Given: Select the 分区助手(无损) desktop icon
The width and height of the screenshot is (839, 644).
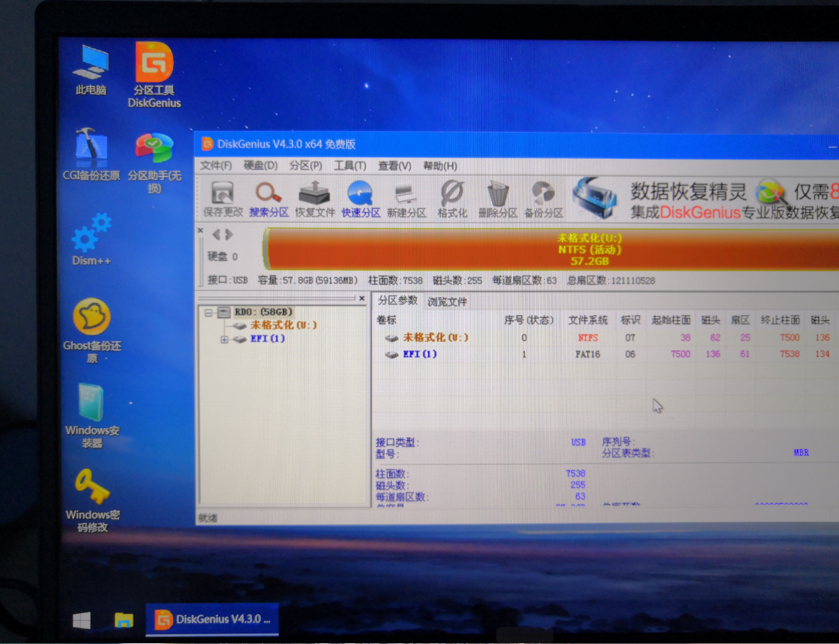Looking at the screenshot, I should pos(154,163).
